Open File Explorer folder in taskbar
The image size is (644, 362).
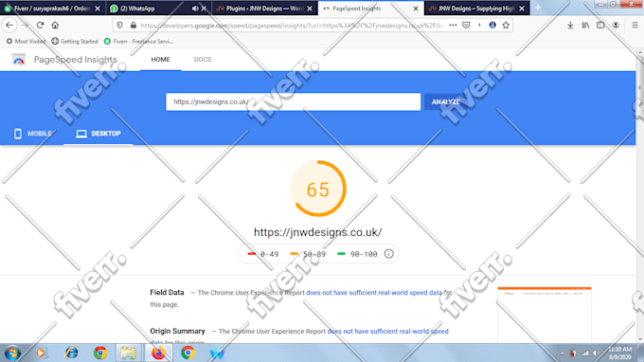[x=128, y=353]
